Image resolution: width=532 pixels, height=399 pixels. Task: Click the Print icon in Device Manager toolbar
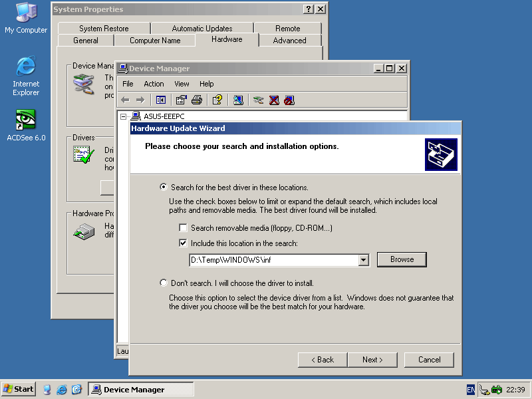(x=197, y=100)
